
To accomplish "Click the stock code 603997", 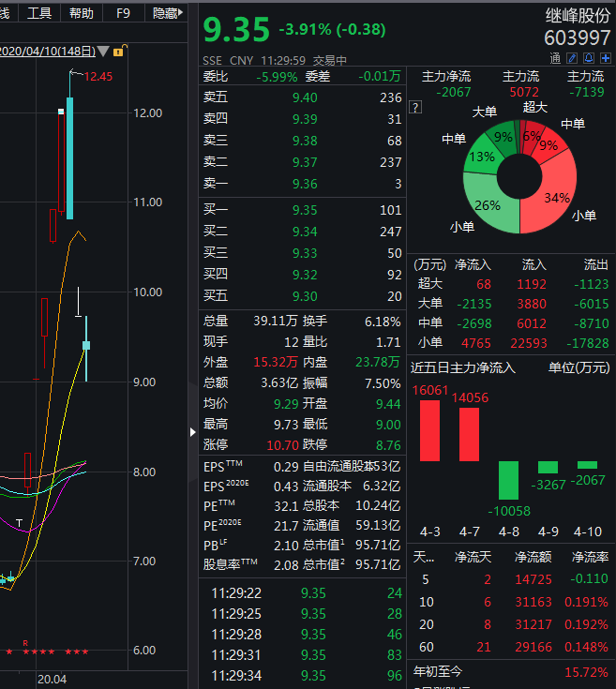I will (x=578, y=38).
